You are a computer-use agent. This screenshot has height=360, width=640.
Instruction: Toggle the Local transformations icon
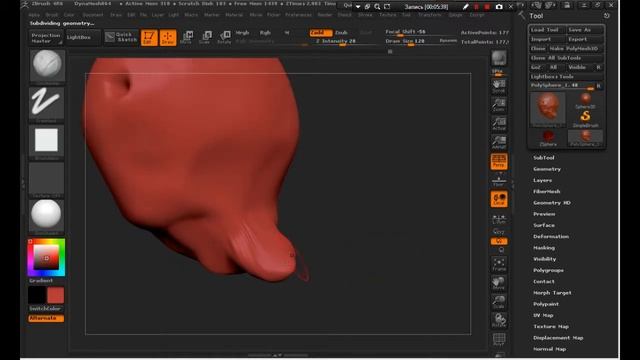coord(499,199)
